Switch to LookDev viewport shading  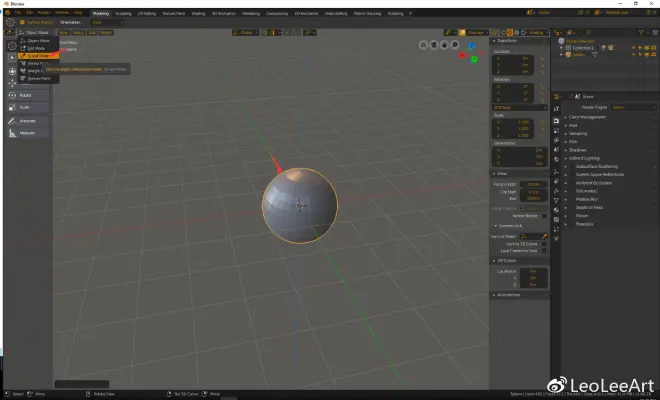(516, 32)
